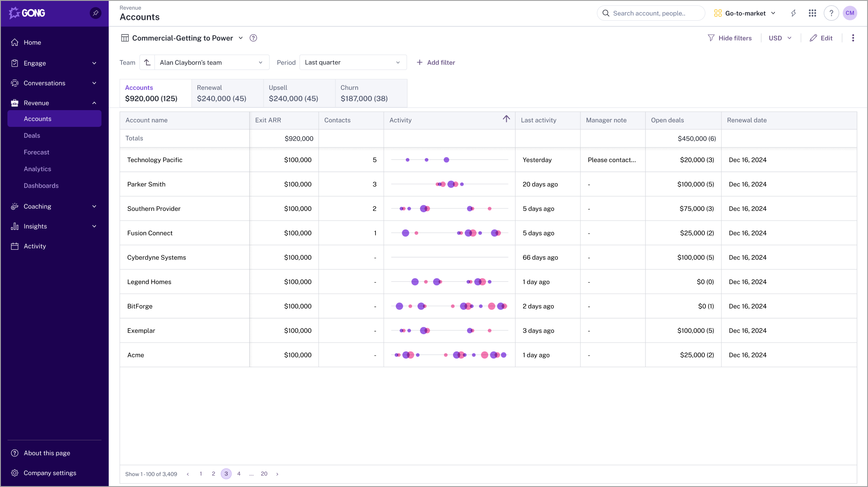Toggle the sidebar pin icon
This screenshot has width=868, height=487.
pyautogui.click(x=96, y=13)
